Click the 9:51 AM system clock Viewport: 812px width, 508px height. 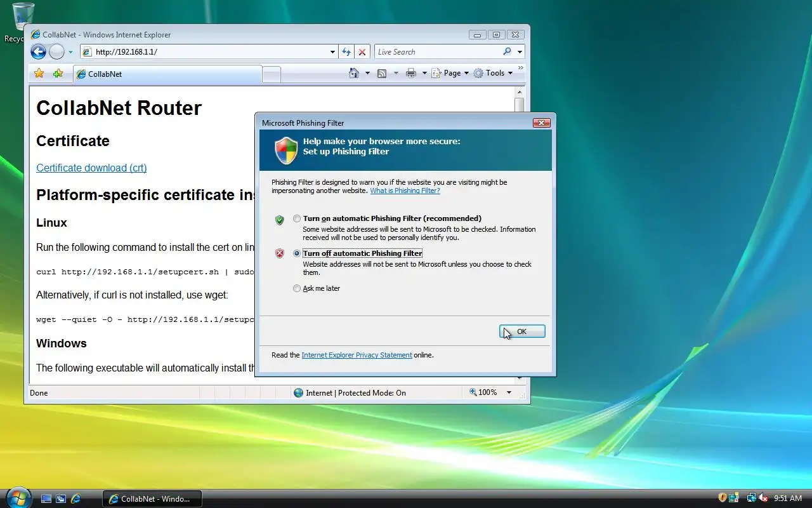788,498
